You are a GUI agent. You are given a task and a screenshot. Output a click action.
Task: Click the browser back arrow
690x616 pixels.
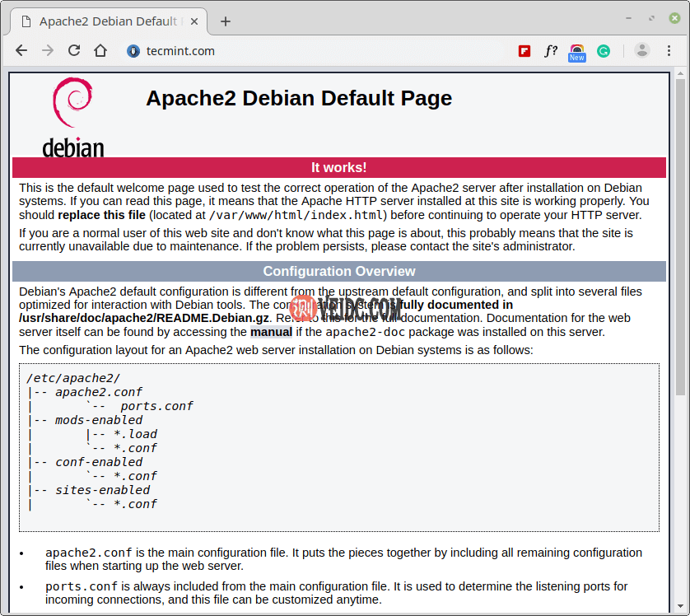click(x=21, y=50)
